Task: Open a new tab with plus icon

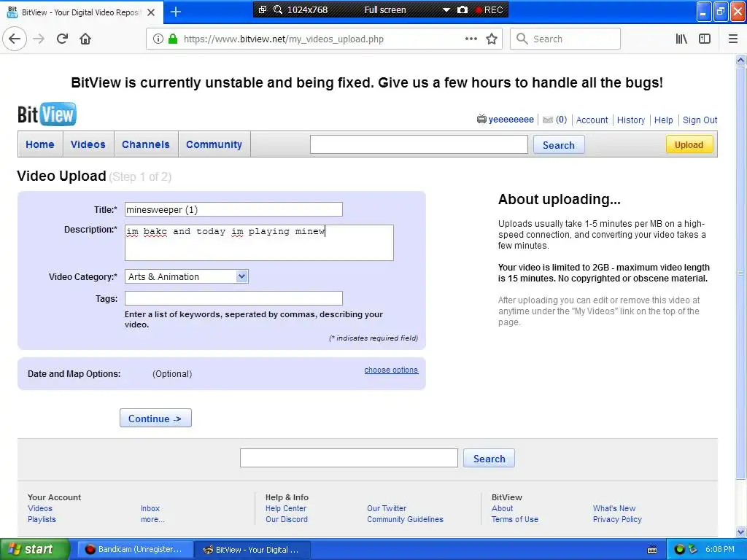Action: pyautogui.click(x=176, y=12)
